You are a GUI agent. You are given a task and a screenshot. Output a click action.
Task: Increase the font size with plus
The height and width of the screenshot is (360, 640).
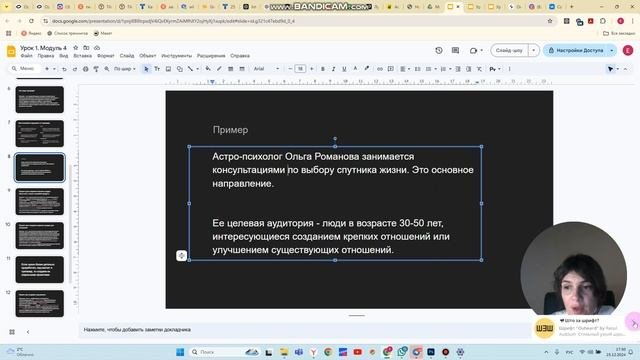[311, 69]
